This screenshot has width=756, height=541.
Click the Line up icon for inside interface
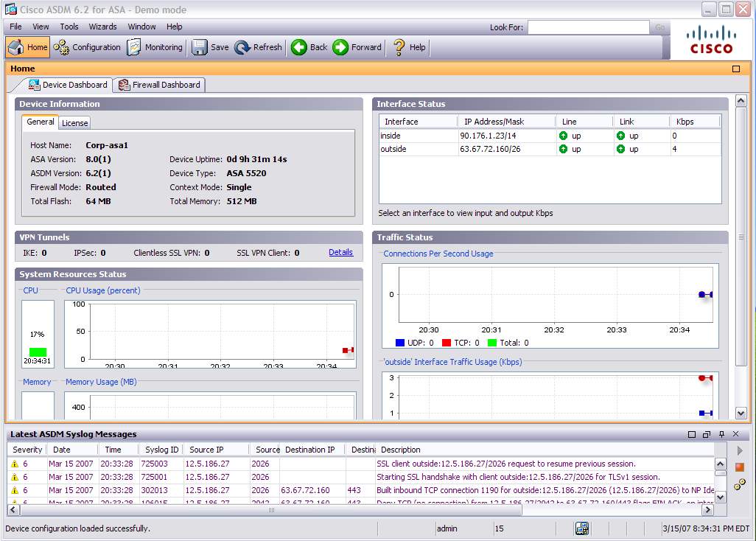563,136
